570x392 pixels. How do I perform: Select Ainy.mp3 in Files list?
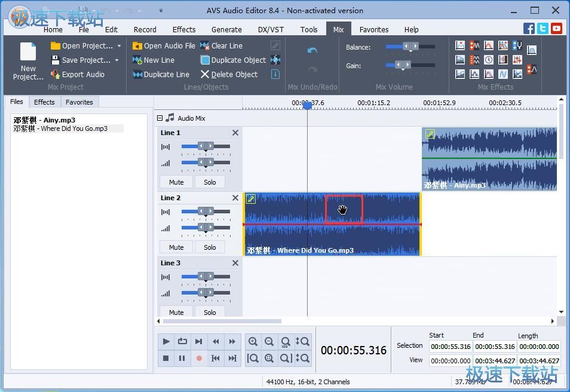(44, 120)
